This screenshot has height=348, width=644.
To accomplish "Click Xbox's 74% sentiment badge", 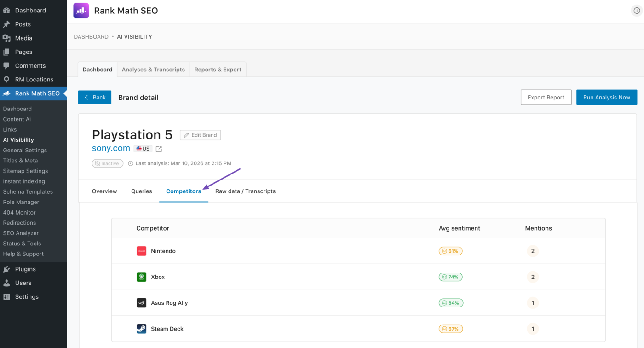I will click(450, 277).
